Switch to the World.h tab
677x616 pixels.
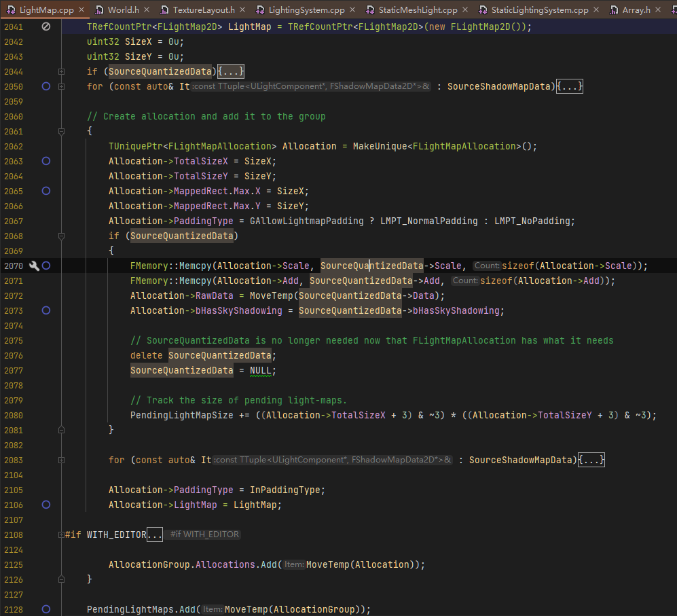click(123, 10)
